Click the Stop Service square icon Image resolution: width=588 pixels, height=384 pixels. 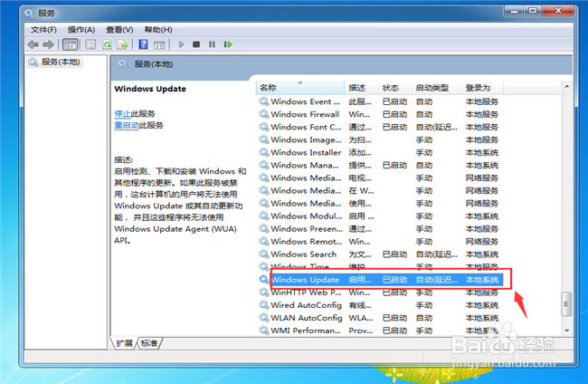[196, 44]
